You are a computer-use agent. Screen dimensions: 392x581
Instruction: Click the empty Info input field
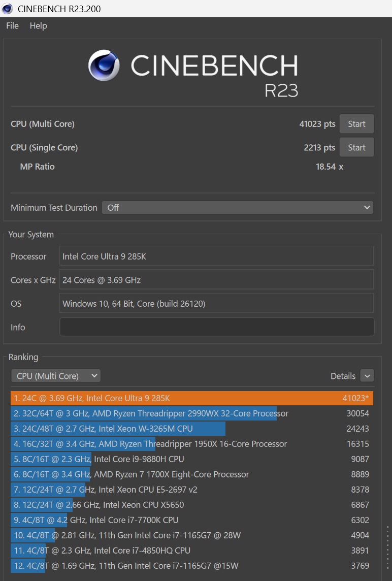(x=217, y=327)
